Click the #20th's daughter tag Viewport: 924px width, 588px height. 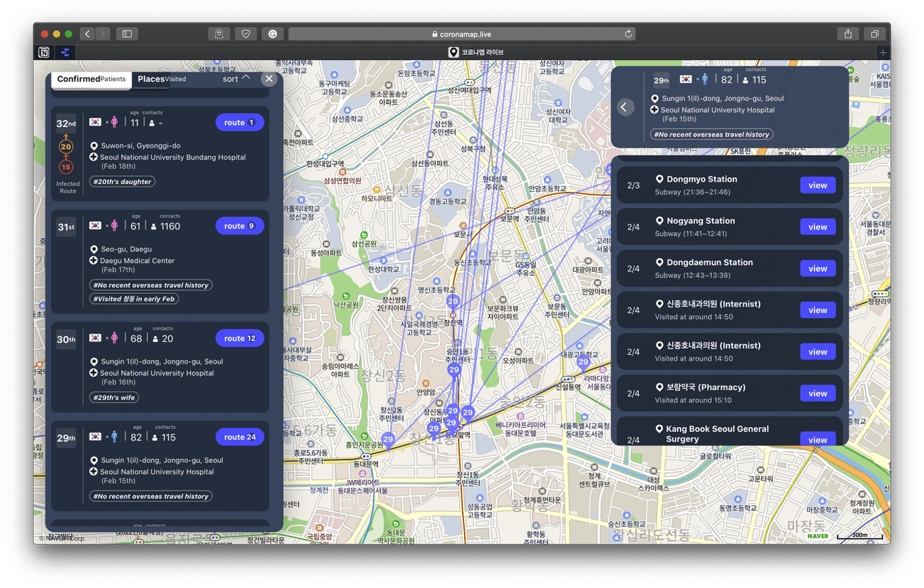(122, 181)
